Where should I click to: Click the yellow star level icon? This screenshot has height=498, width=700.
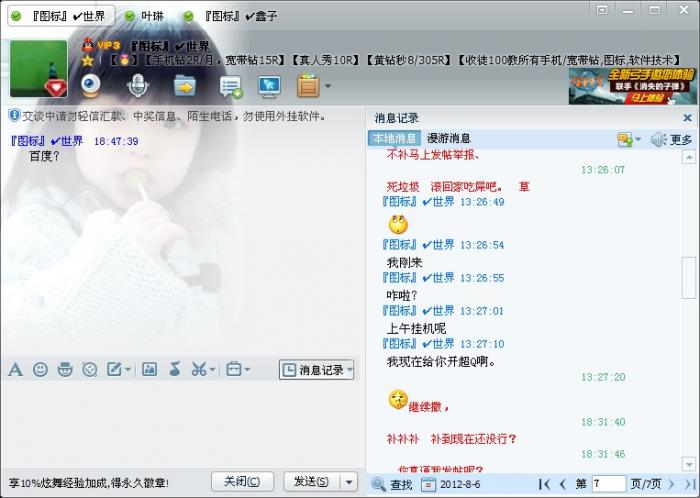88,60
